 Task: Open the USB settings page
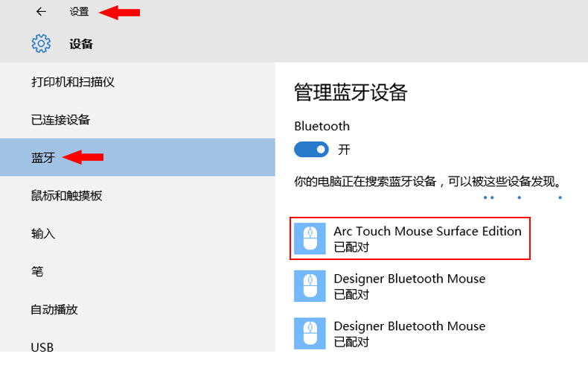click(42, 347)
